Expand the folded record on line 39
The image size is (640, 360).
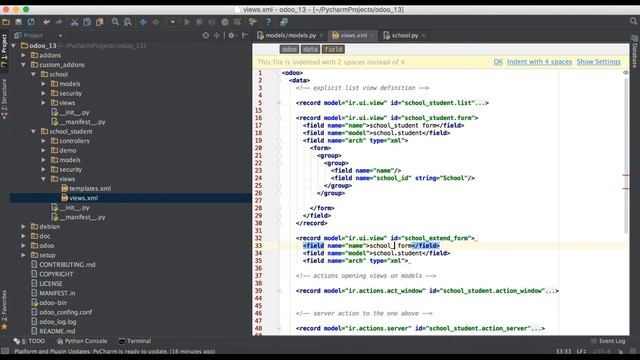pyautogui.click(x=279, y=291)
